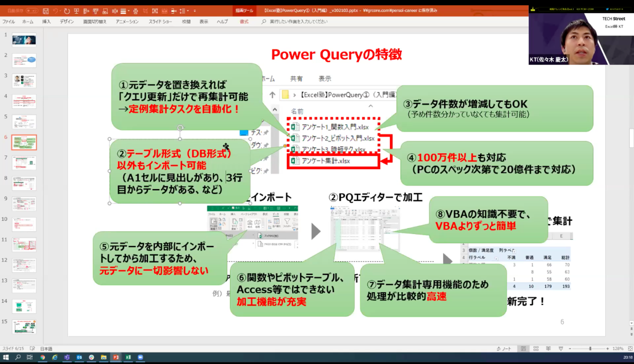Select slide 9 thumbnail
The height and width of the screenshot is (364, 634).
pyautogui.click(x=24, y=203)
